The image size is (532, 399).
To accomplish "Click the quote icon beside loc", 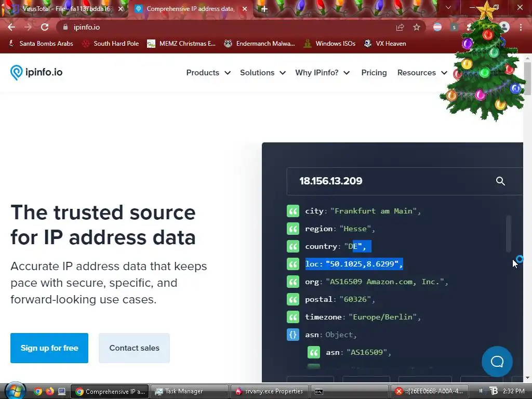I will 293,263.
